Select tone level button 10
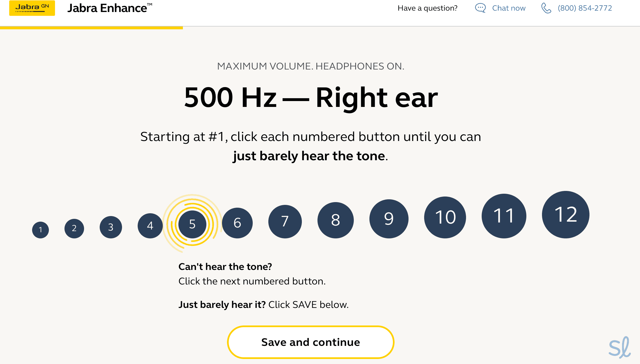This screenshot has height=364, width=640. coord(445,217)
